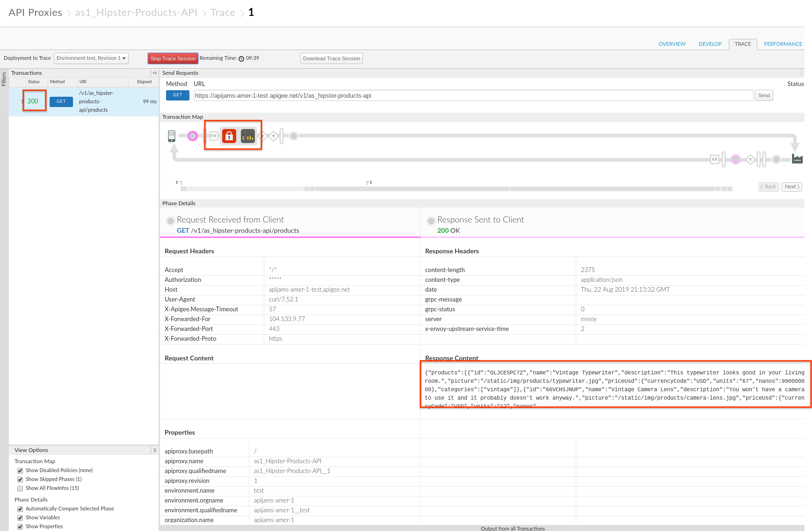
Task: Click the User-Agent value curl/7.52.1
Action: pos(283,300)
